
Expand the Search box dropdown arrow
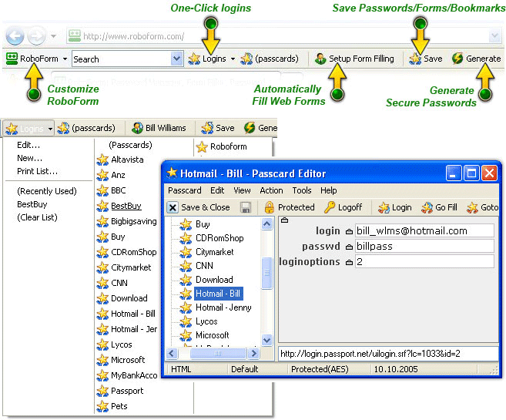tap(176, 59)
